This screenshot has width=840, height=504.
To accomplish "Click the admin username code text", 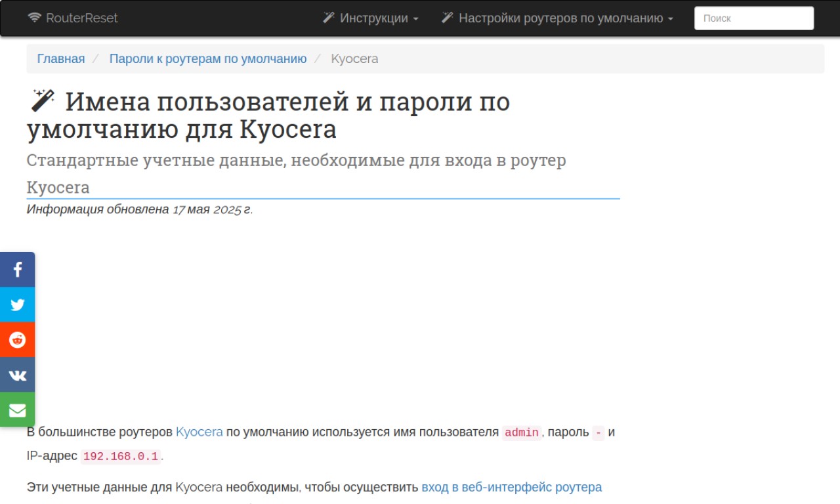I will (x=522, y=432).
